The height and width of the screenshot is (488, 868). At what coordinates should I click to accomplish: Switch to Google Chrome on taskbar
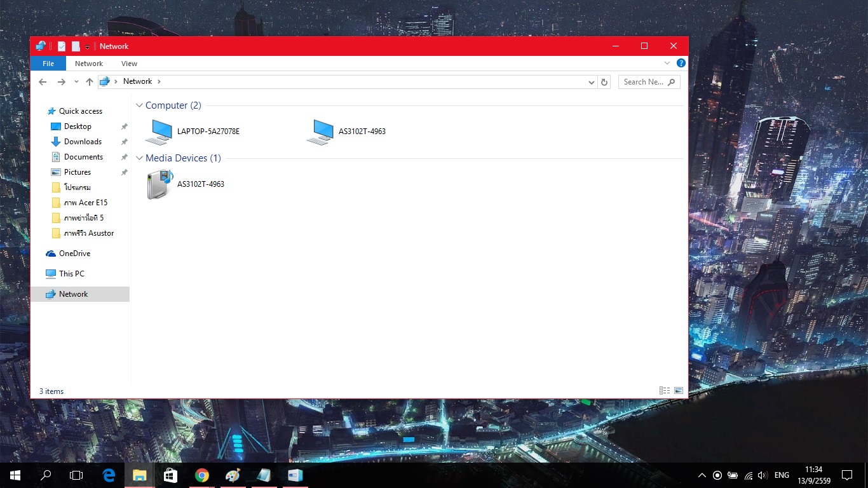point(201,475)
